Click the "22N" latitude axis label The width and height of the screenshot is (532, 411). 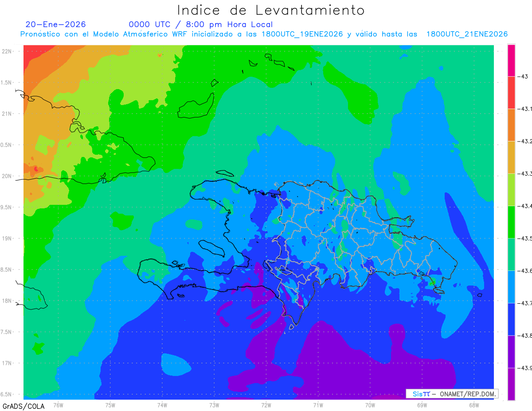(x=7, y=51)
